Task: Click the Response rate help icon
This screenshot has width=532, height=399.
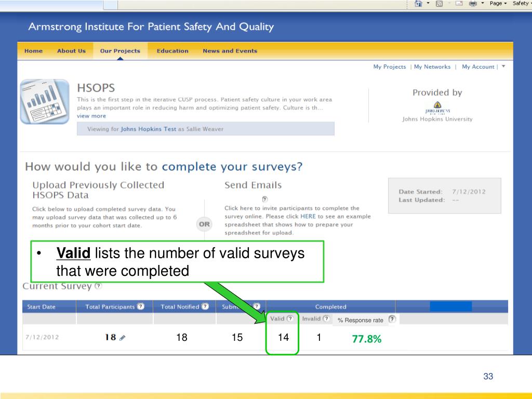Action: [392, 320]
